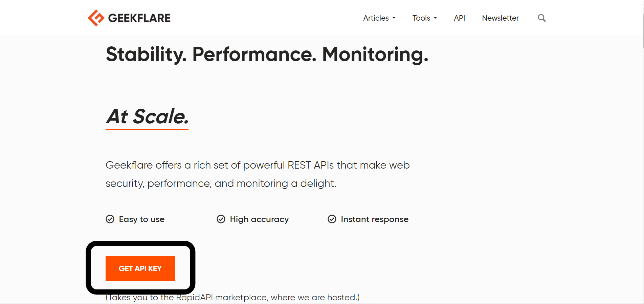
Task: Click the underlined 'At Scale.' heading
Action: (147, 116)
